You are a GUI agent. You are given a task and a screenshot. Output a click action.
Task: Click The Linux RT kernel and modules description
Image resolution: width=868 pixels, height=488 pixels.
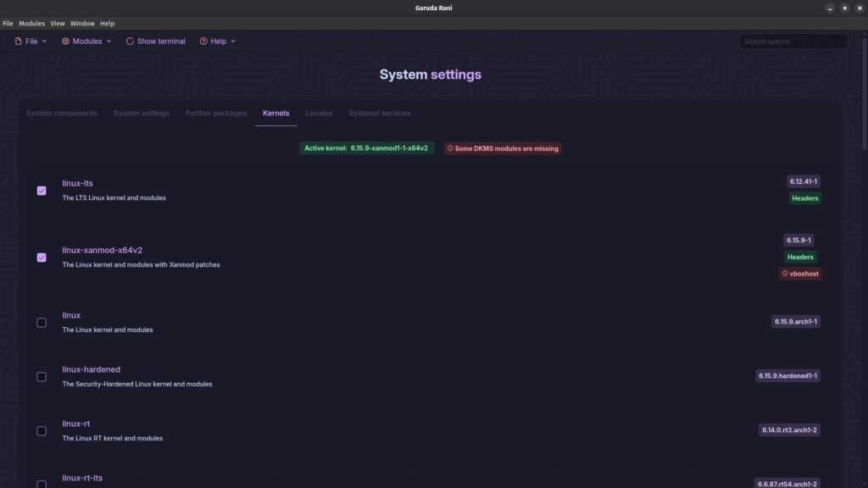pos(113,438)
